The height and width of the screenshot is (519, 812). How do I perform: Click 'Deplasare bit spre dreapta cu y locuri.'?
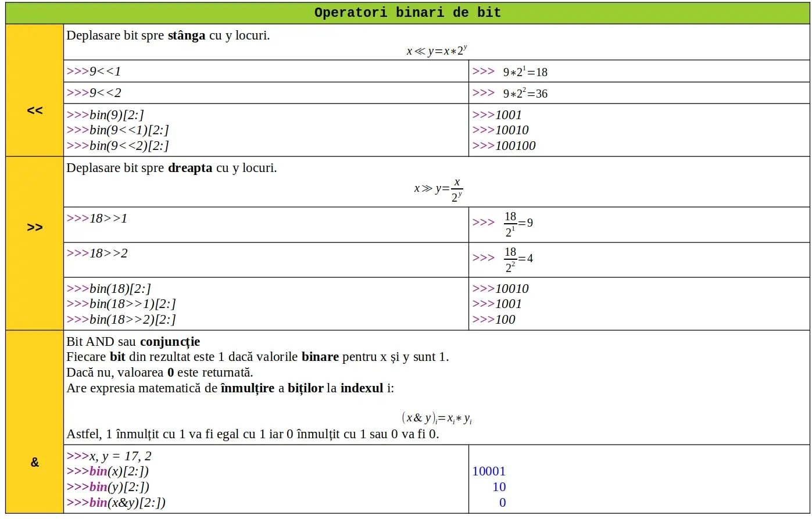(x=171, y=168)
